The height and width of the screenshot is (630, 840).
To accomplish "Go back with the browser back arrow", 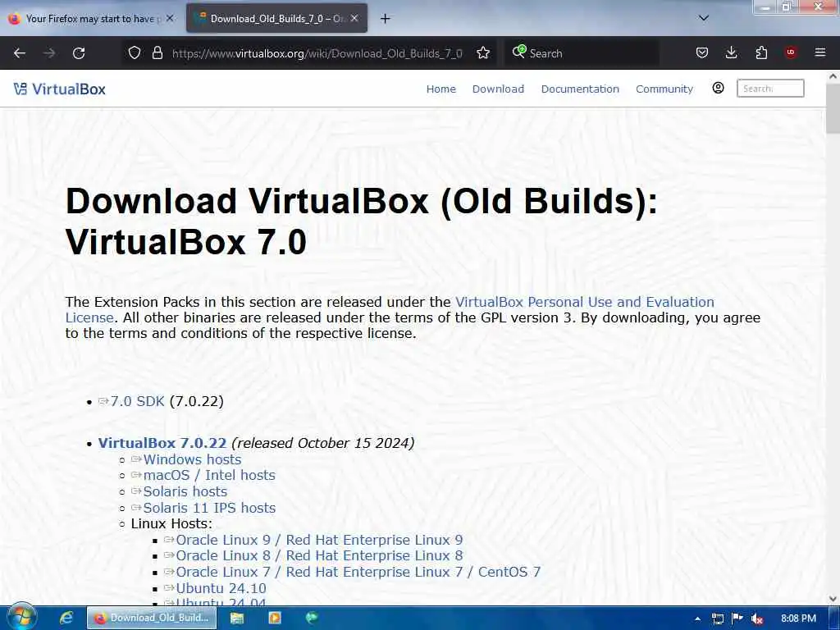I will [x=20, y=53].
